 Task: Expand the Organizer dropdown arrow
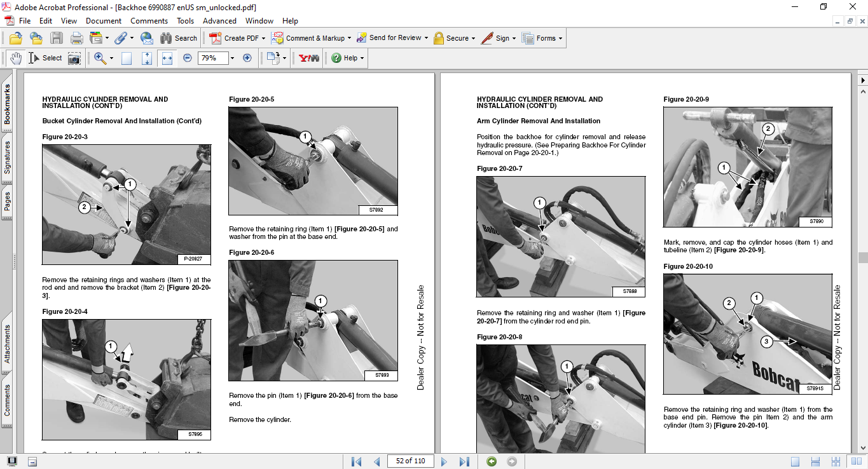coord(107,38)
